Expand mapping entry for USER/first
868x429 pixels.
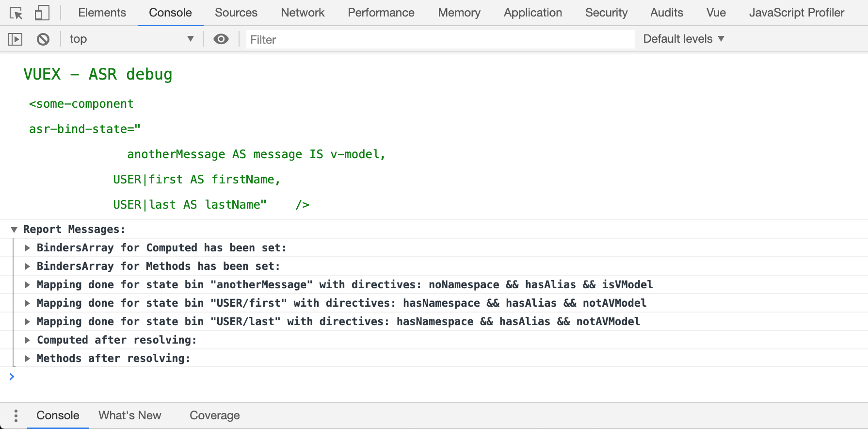point(28,303)
